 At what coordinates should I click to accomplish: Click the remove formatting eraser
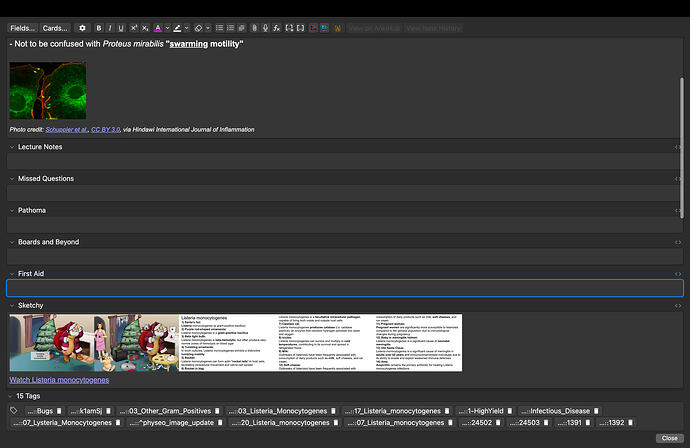click(x=198, y=28)
